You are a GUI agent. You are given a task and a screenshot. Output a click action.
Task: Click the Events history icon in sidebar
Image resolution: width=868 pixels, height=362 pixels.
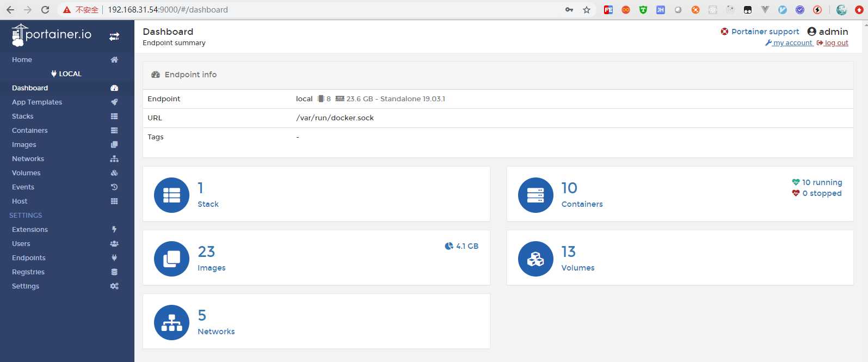pyautogui.click(x=114, y=187)
